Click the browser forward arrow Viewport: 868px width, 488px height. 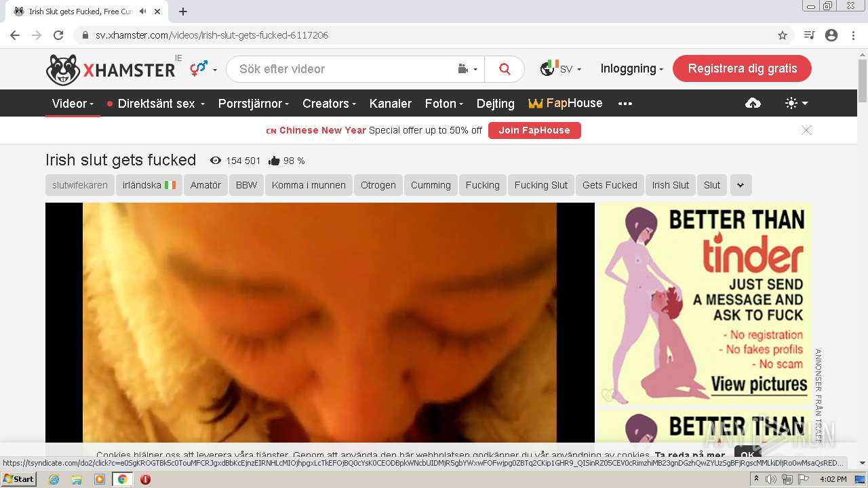point(37,35)
